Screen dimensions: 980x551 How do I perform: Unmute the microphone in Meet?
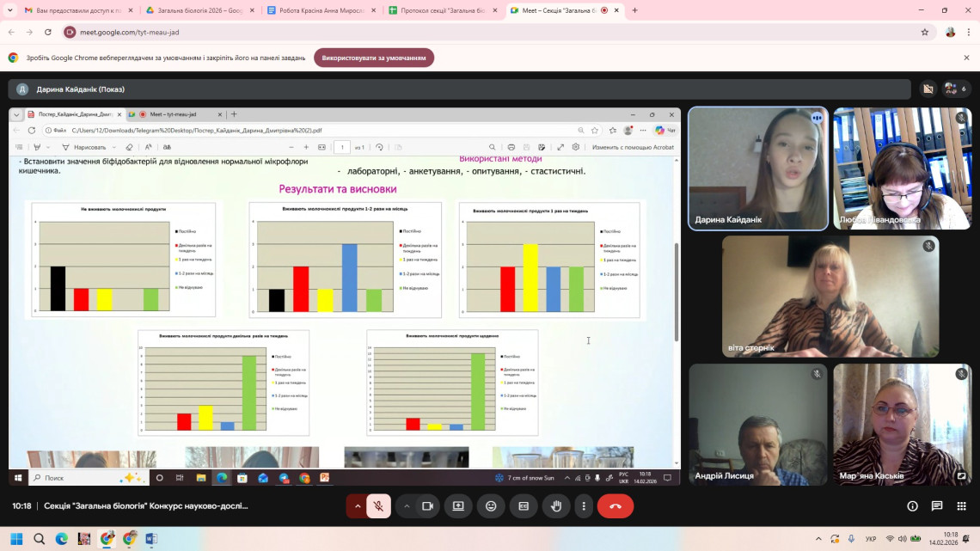378,506
